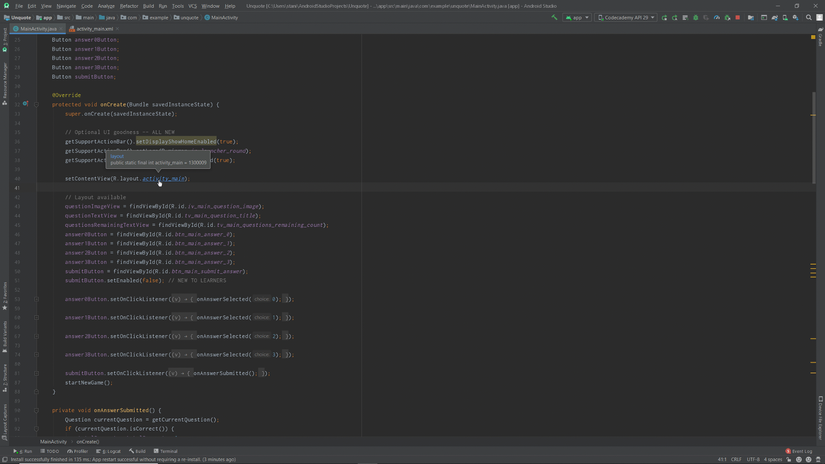
Task: Click the onCreate() breadcrumb below editor
Action: [x=87, y=442]
